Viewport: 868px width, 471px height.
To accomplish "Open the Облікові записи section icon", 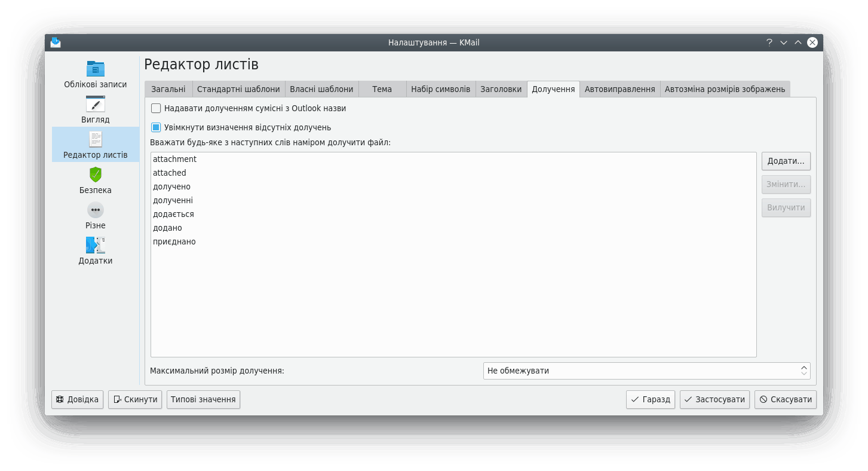I will point(95,68).
